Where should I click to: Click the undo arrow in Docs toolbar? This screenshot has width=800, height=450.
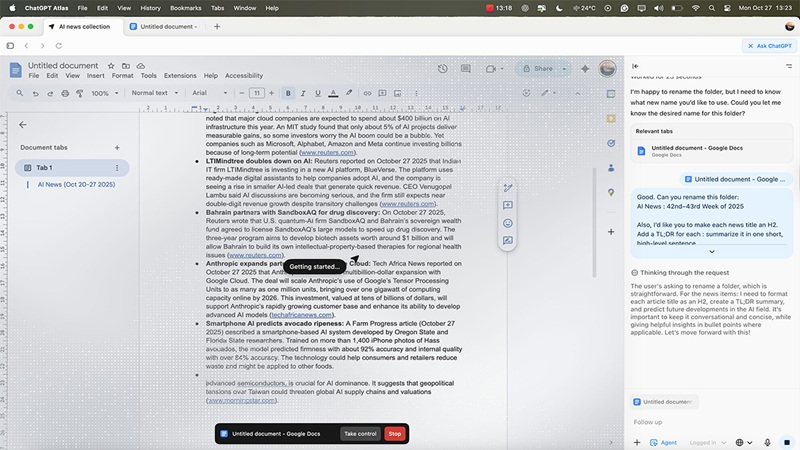point(36,93)
